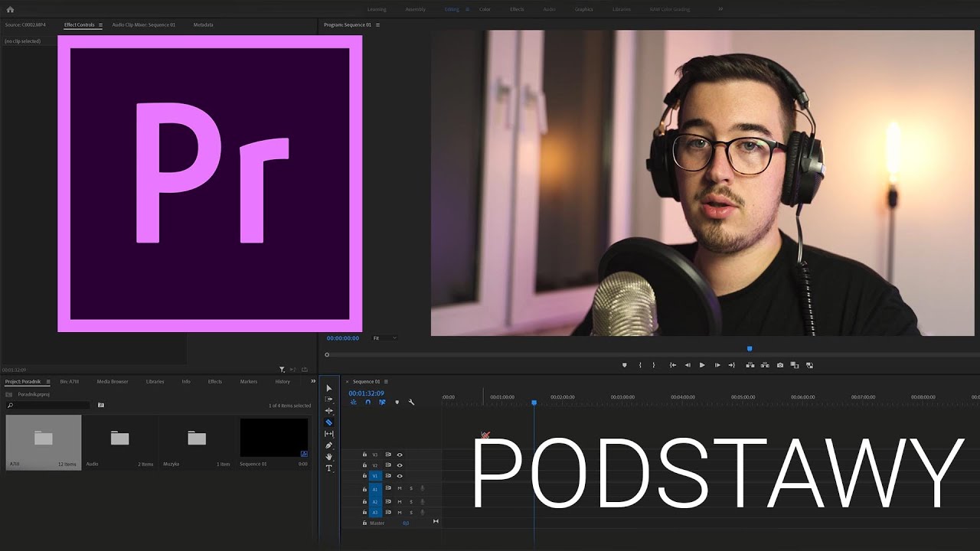
Task: Switch to Color workspace
Action: point(485,9)
